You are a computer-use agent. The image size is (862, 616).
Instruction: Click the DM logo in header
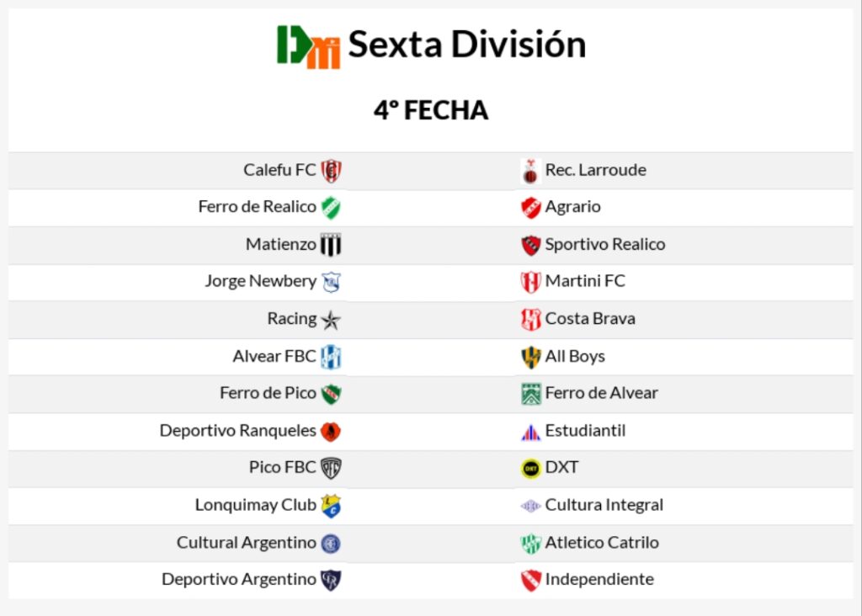click(x=308, y=46)
